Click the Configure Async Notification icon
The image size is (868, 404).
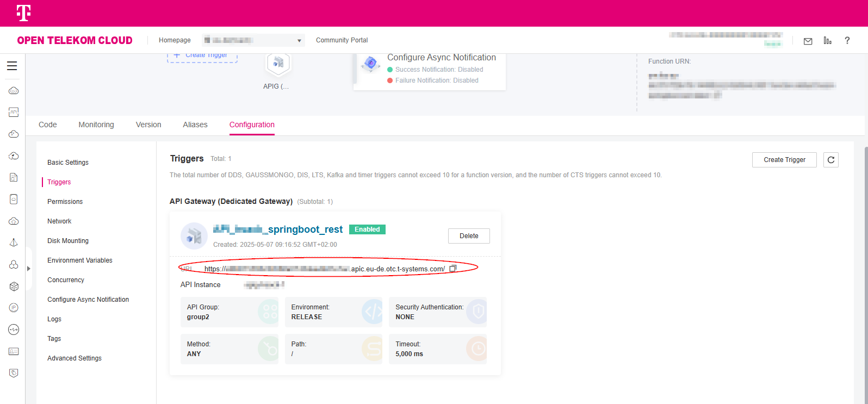pyautogui.click(x=371, y=64)
